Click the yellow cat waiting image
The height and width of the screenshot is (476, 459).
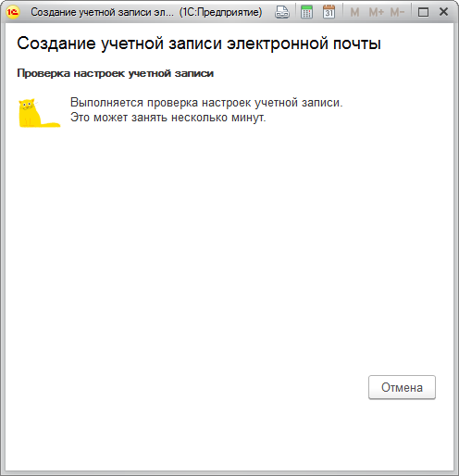tap(39, 113)
